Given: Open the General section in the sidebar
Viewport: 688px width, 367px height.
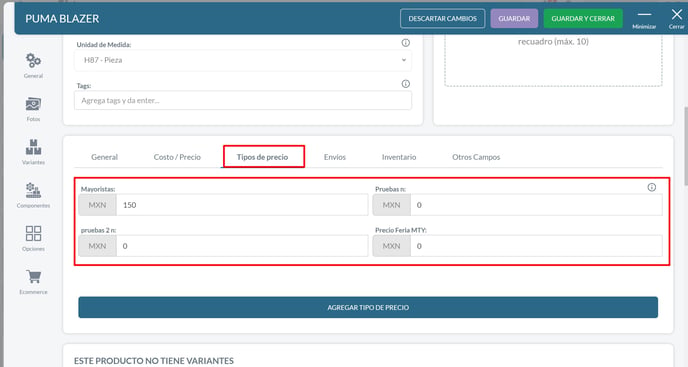Looking at the screenshot, I should click(33, 65).
